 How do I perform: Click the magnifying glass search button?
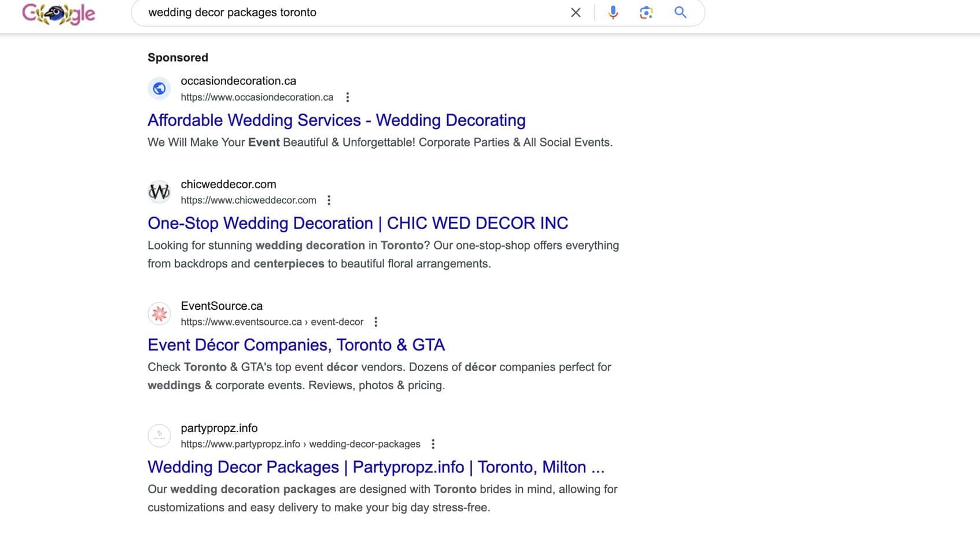click(x=680, y=12)
